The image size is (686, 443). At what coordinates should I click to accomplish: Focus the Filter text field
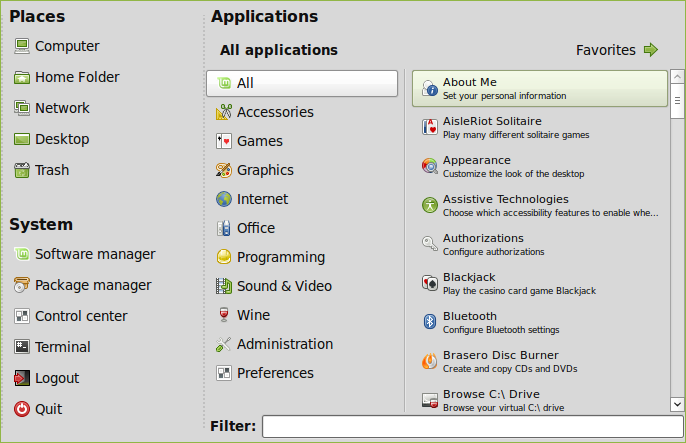[472, 426]
